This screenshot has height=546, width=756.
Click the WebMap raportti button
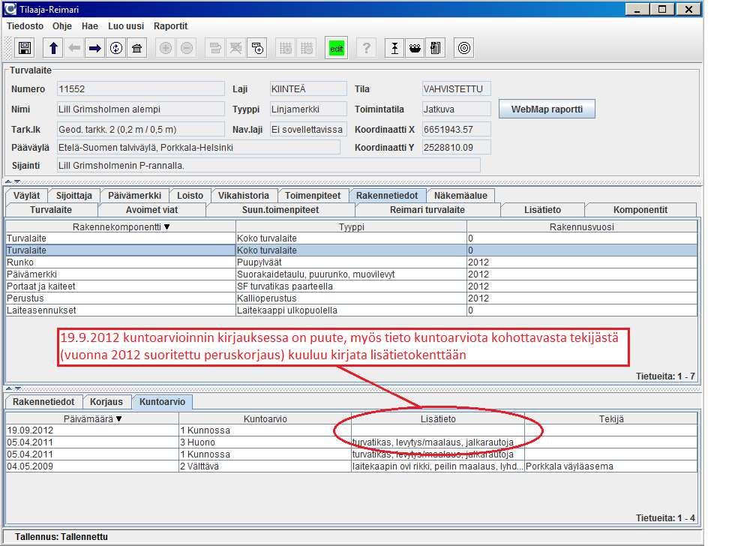[x=547, y=109]
